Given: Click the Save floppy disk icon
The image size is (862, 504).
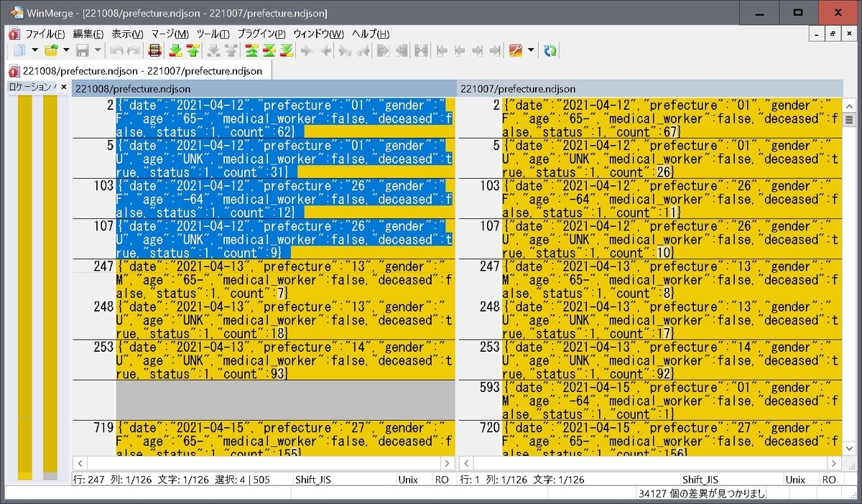Looking at the screenshot, I should coord(83,50).
